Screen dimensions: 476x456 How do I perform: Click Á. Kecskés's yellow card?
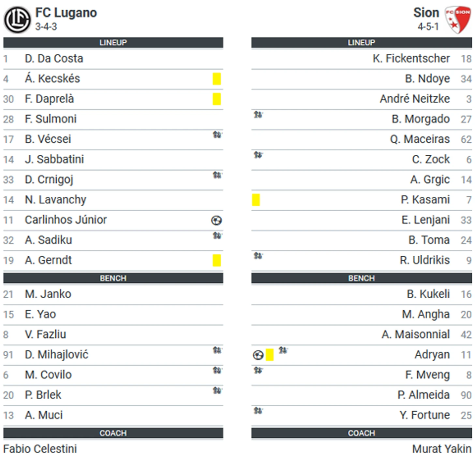(217, 79)
